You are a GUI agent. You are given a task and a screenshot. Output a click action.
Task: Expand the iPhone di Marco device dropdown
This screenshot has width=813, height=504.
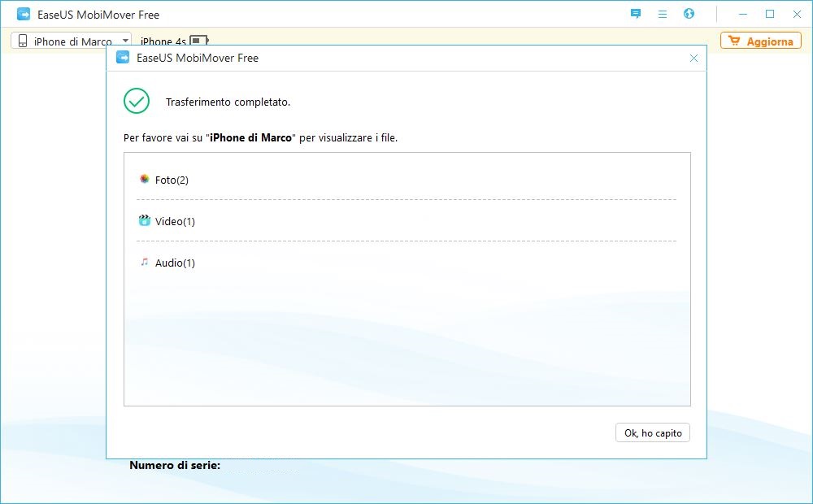pyautogui.click(x=125, y=41)
